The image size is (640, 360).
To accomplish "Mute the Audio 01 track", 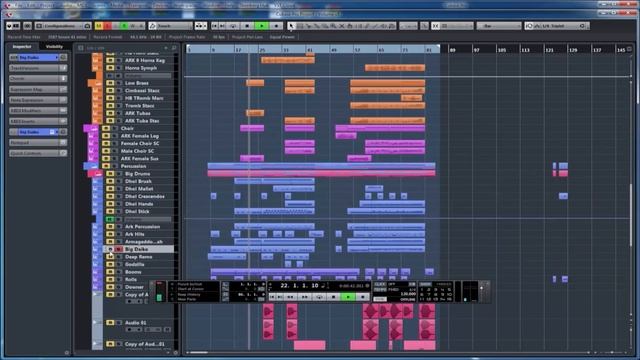I will (110, 322).
